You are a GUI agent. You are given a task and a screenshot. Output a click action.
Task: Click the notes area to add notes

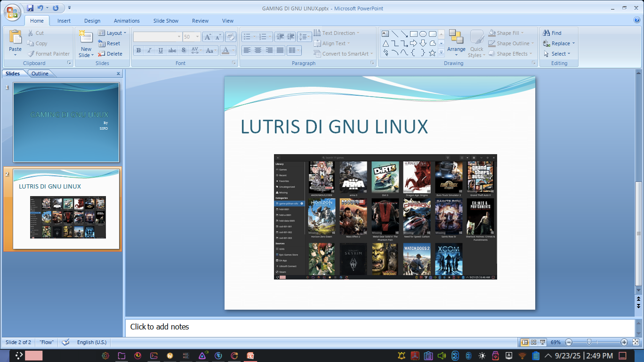380,327
